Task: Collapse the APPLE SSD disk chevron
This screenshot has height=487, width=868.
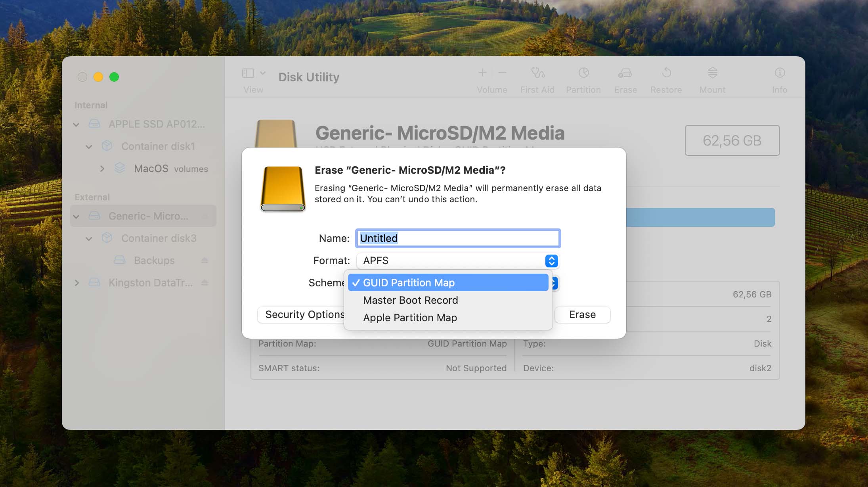Action: tap(76, 125)
